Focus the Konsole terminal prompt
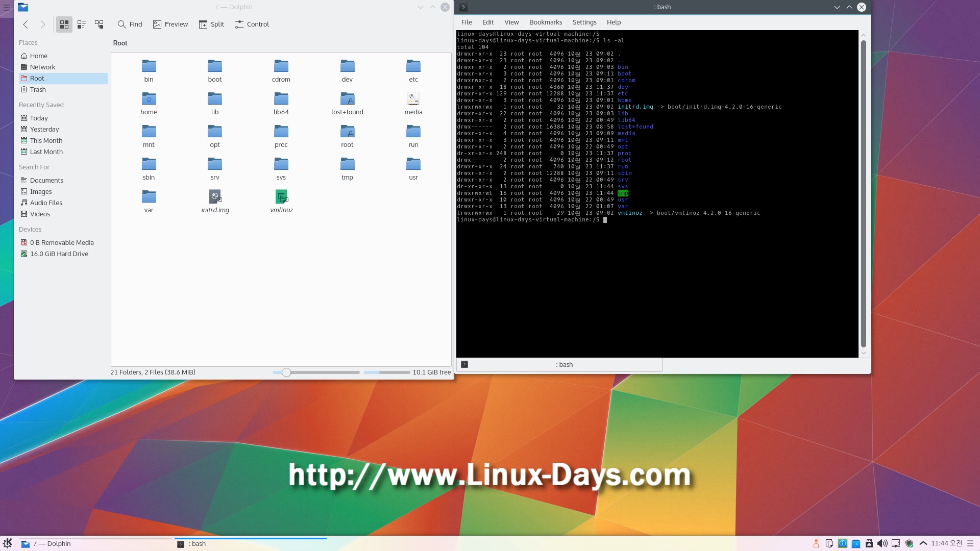980x551 pixels. tap(605, 220)
